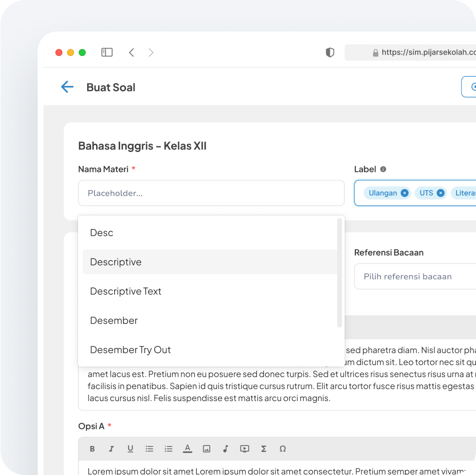
Task: Insert a bulleted list in Opsi A
Action: [149, 449]
